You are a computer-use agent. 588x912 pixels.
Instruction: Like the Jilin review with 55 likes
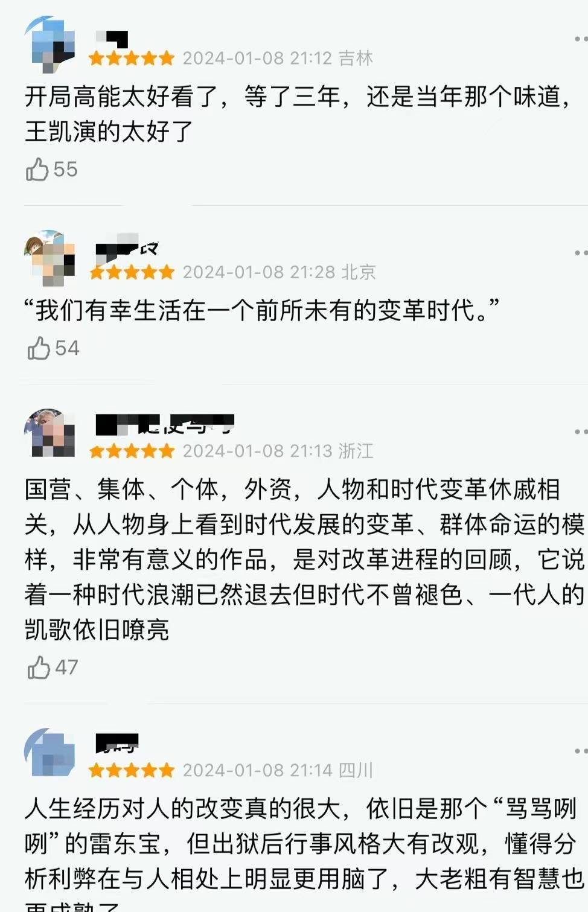(x=37, y=169)
